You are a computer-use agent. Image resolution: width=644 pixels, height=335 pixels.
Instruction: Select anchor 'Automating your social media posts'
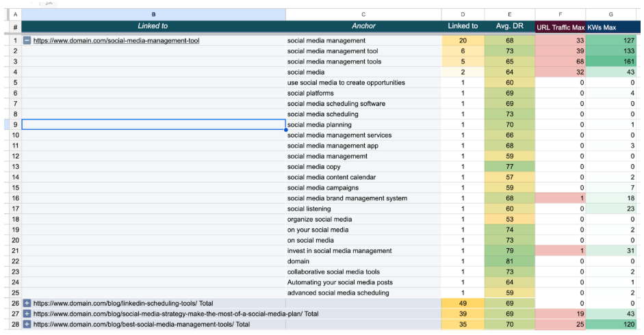[x=363, y=282]
